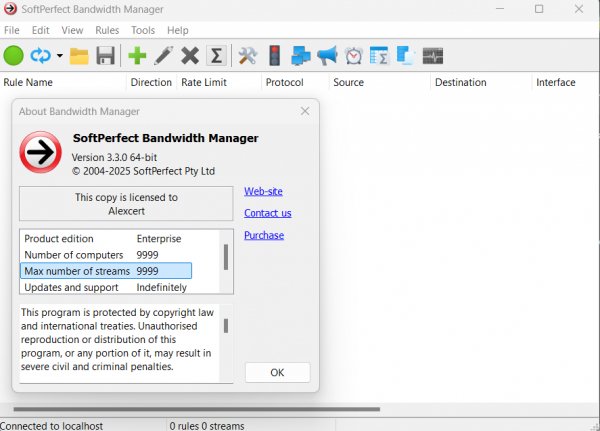Click the Destination column header
Image resolution: width=600 pixels, height=431 pixels.
tap(481, 82)
